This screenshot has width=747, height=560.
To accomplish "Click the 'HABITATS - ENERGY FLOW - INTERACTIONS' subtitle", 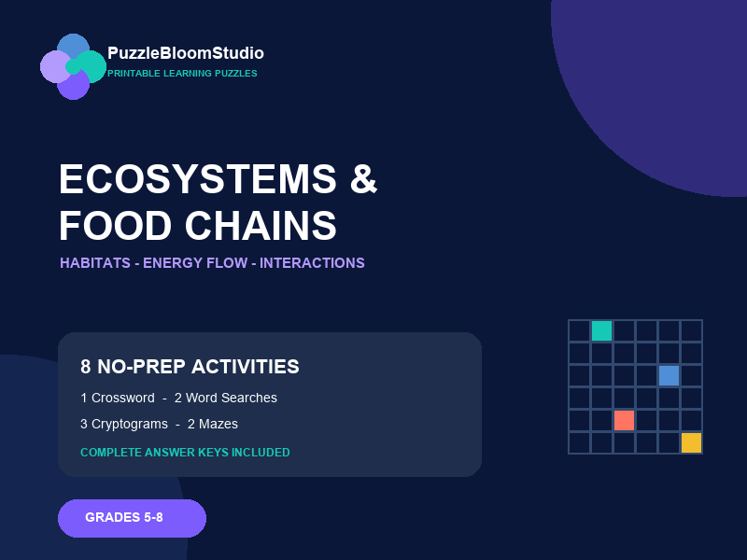I will 213,263.
